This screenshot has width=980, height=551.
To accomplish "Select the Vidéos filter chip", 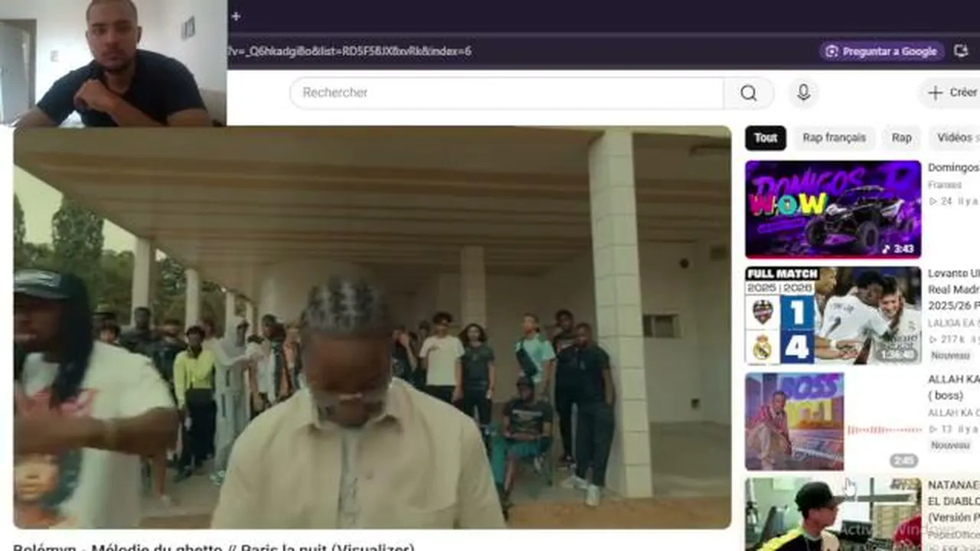I will pos(956,138).
